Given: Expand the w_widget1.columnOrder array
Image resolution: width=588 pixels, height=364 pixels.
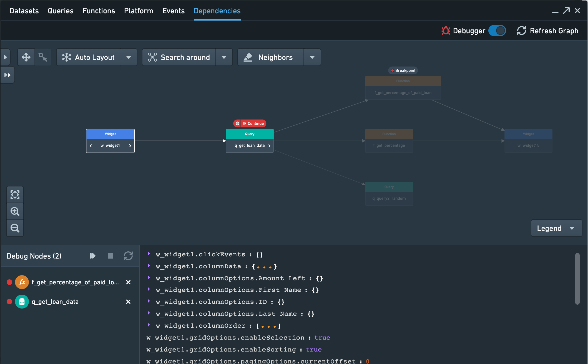Looking at the screenshot, I should tap(150, 325).
